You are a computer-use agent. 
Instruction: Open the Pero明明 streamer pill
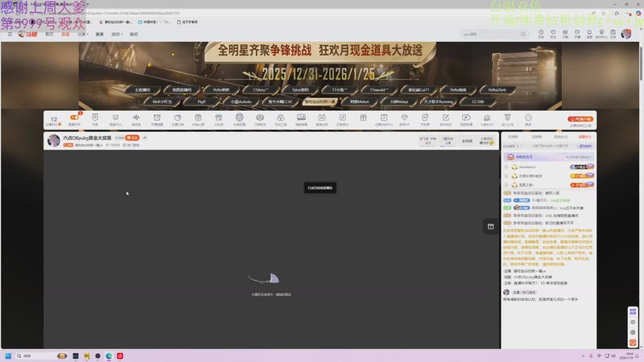tap(221, 90)
